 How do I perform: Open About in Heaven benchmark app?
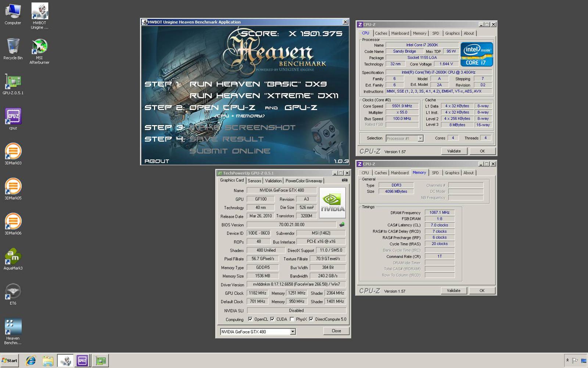coord(157,161)
